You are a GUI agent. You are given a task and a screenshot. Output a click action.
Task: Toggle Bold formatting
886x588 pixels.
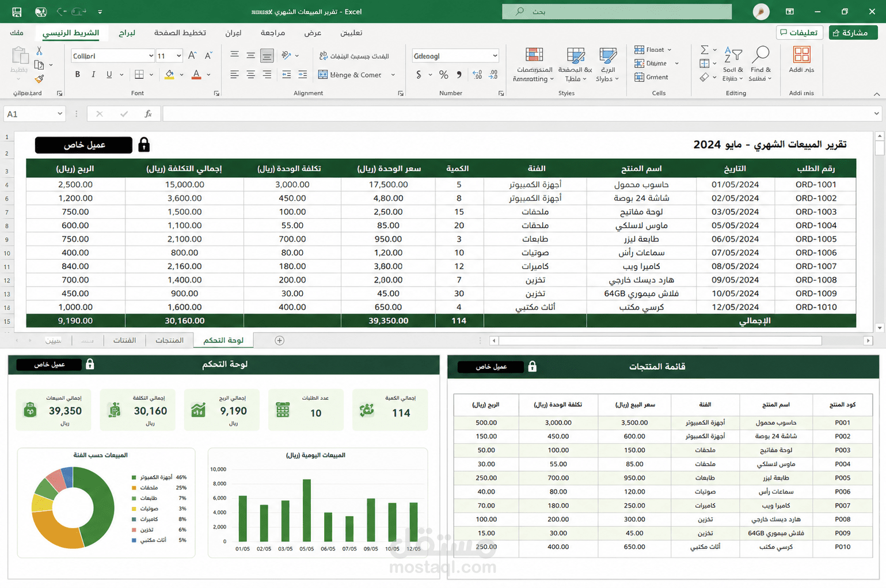tap(78, 74)
